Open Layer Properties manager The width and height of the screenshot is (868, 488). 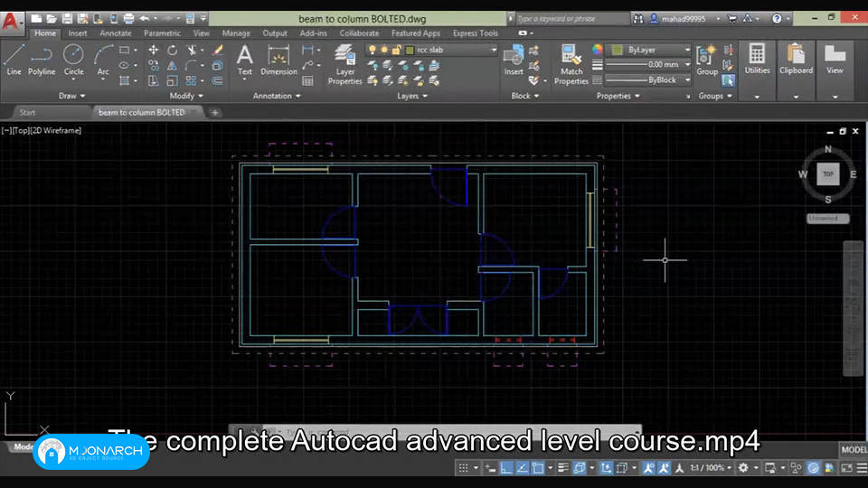(x=344, y=65)
